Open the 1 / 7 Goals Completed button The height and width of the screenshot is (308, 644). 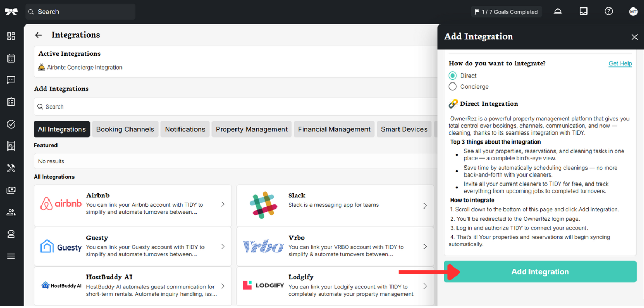coord(506,11)
